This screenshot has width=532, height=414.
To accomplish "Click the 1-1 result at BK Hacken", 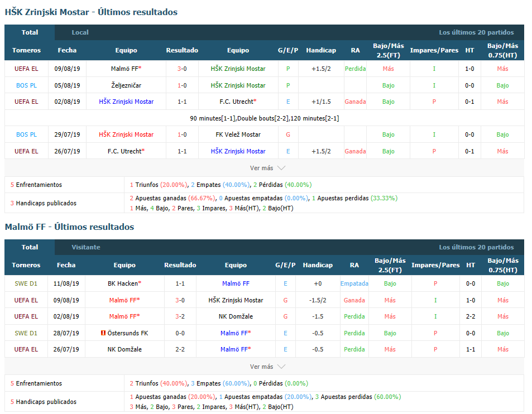I will point(180,283).
